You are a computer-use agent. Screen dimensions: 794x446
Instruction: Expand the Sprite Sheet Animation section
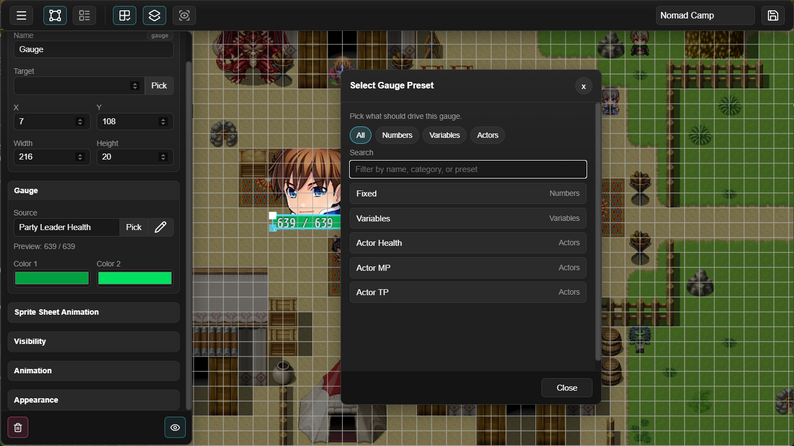pyautogui.click(x=94, y=312)
